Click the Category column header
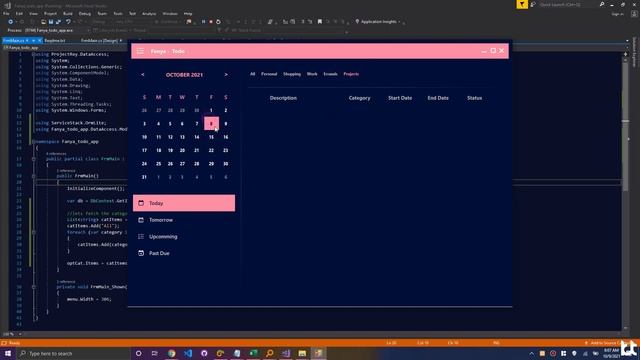Viewport: 640px width, 360px height. [x=360, y=98]
